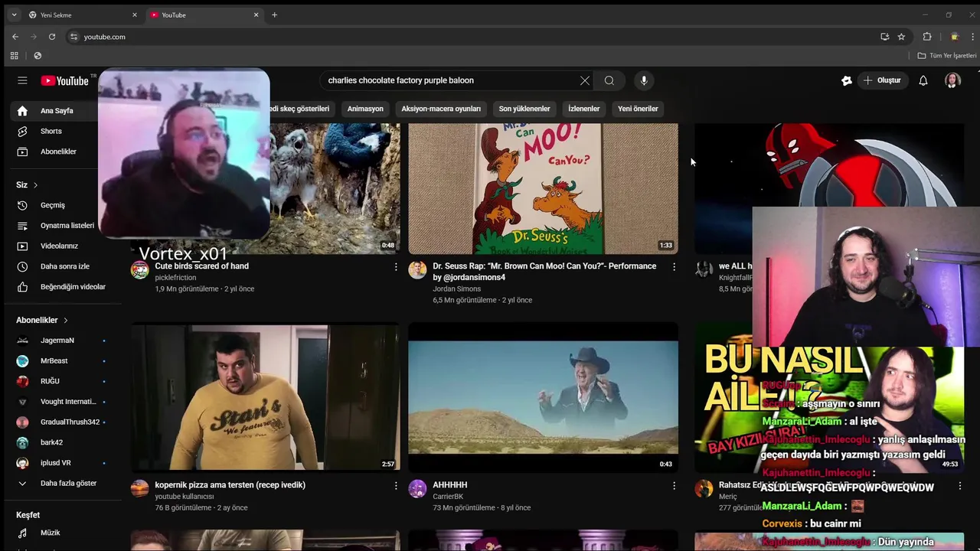View site information icon in address bar

tap(73, 37)
